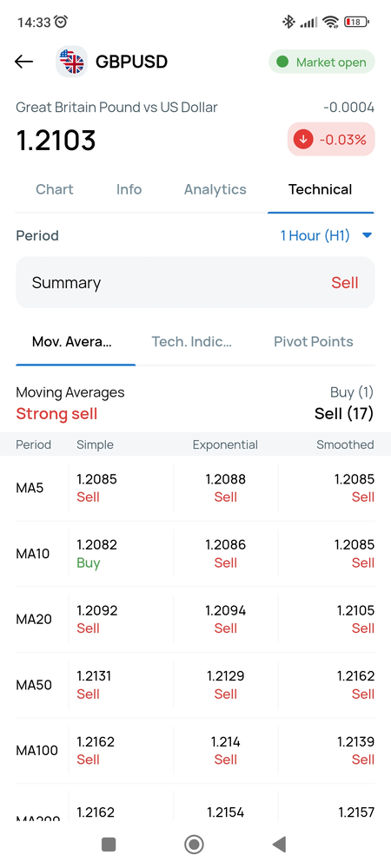
Task: Select the Tech. Indic... sub-tab
Action: [192, 341]
